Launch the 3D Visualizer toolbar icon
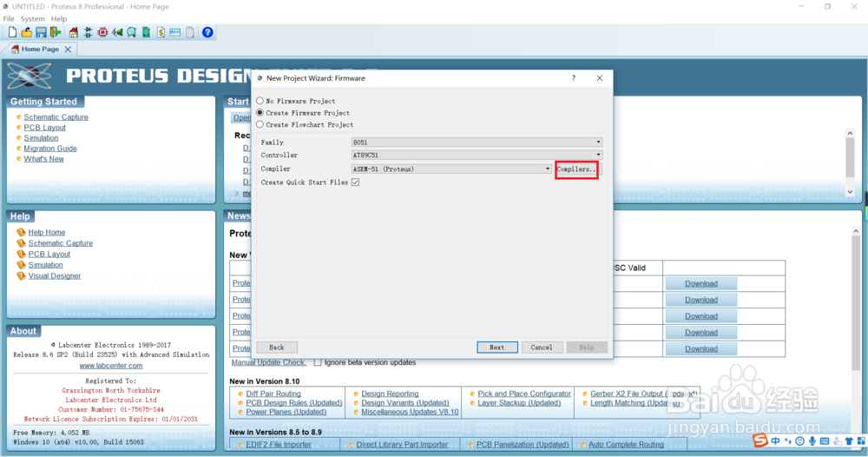Screen dimensions: 868x457 point(117,33)
